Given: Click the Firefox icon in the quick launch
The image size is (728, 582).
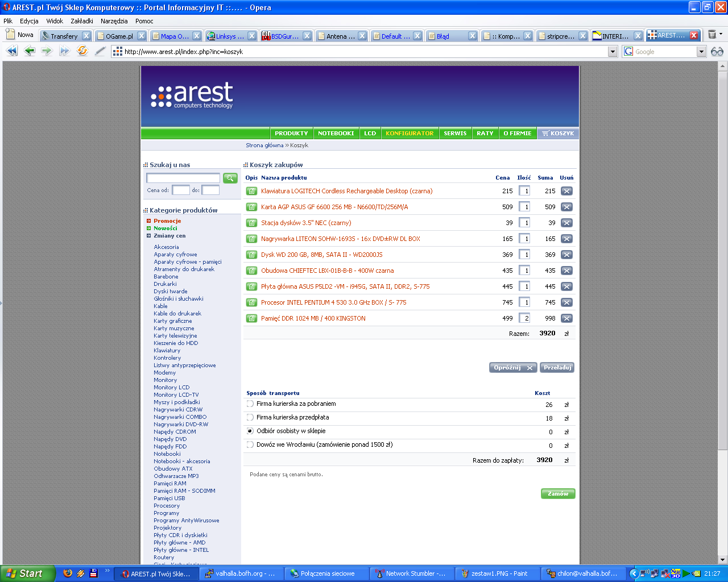Looking at the screenshot, I should 68,573.
